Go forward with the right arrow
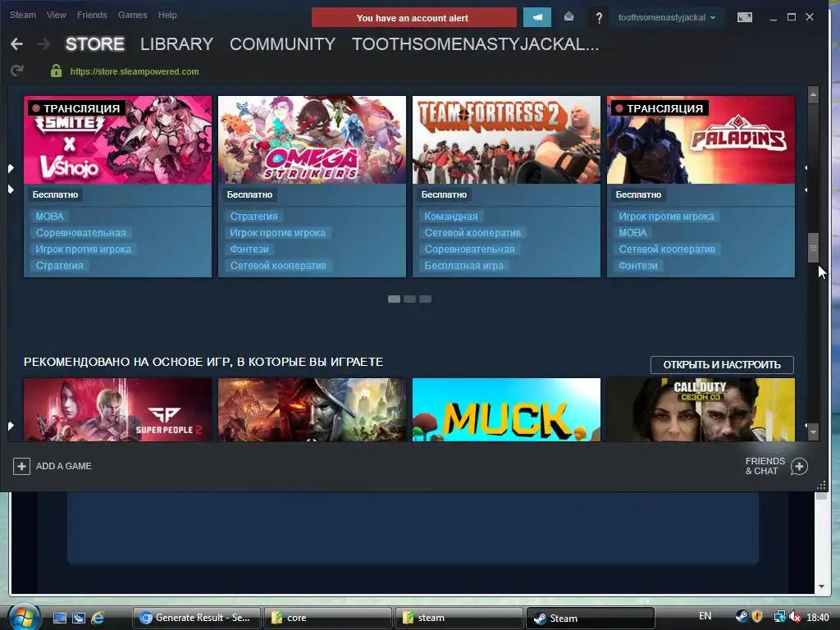The width and height of the screenshot is (840, 630). (x=44, y=44)
